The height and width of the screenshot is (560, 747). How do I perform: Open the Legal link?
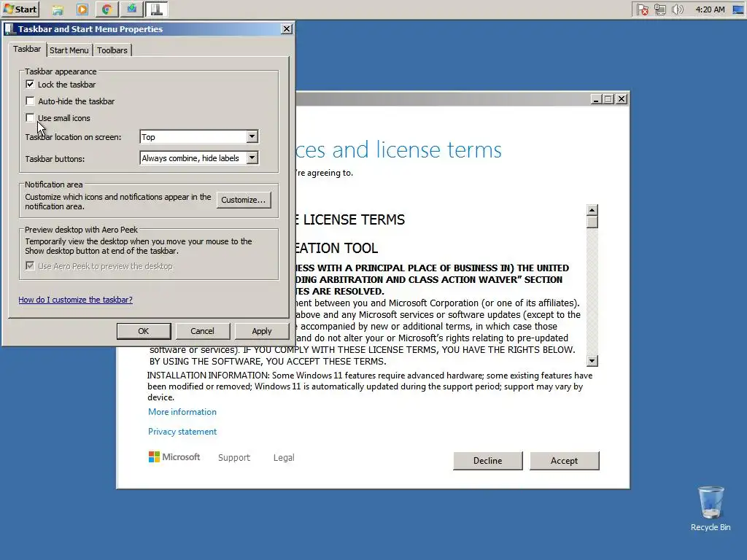[x=284, y=458]
